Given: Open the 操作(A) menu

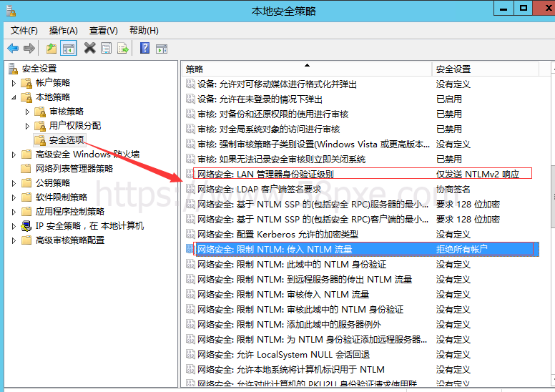Looking at the screenshot, I should [x=63, y=31].
